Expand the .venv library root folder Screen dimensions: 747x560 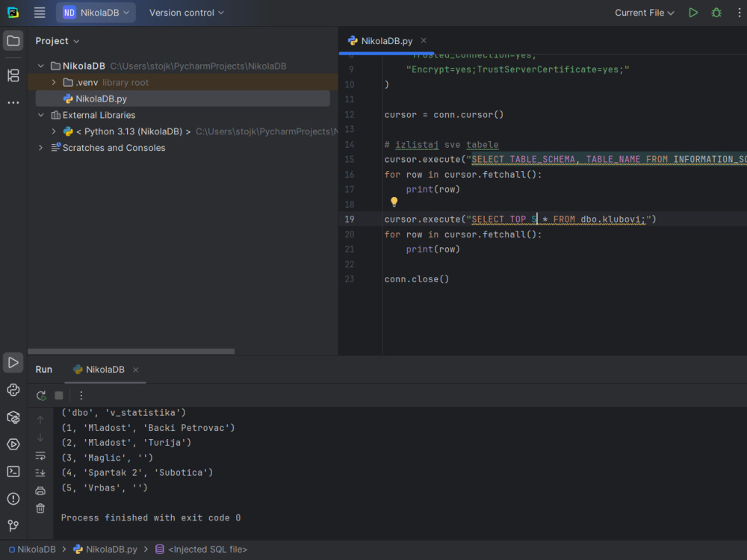coord(54,82)
